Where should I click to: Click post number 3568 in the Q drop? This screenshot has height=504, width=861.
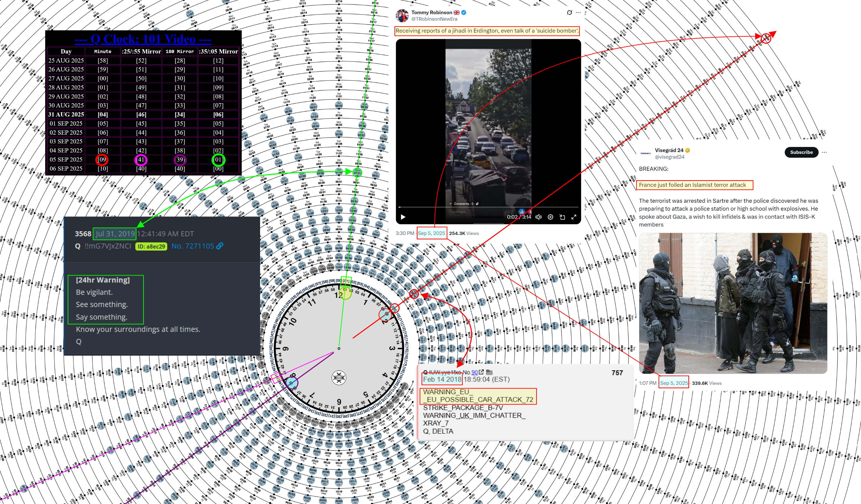click(x=83, y=234)
